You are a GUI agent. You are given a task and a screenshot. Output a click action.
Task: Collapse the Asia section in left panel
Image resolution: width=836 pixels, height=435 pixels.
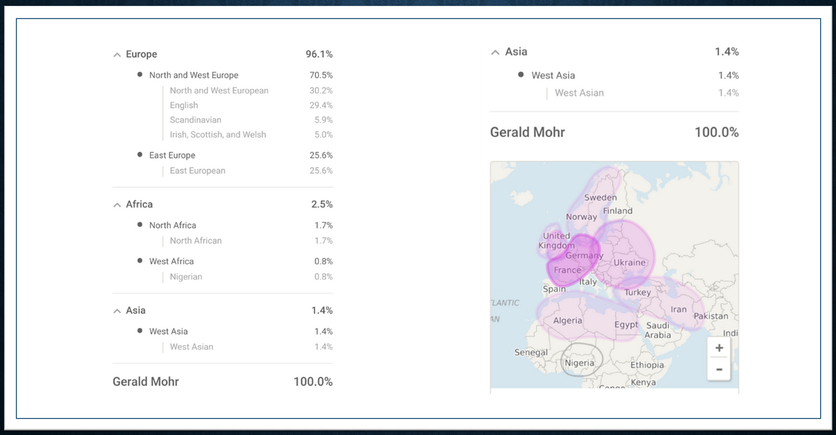coord(117,311)
